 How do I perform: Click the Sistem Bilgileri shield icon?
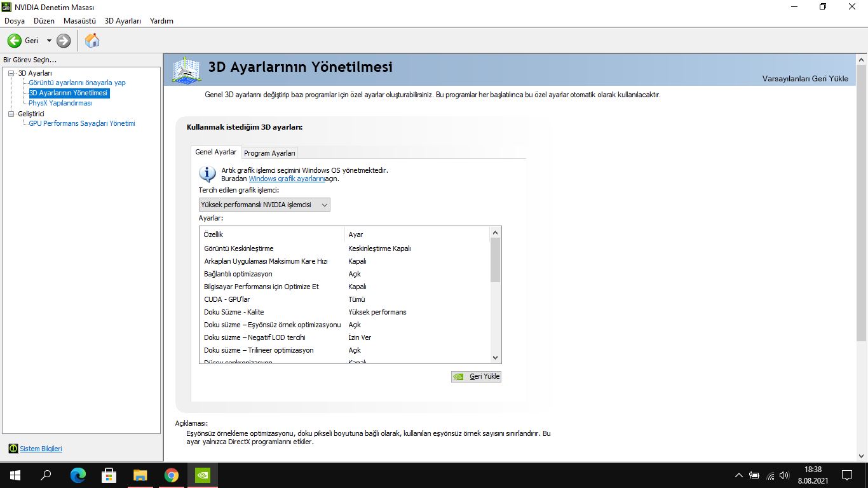point(13,449)
